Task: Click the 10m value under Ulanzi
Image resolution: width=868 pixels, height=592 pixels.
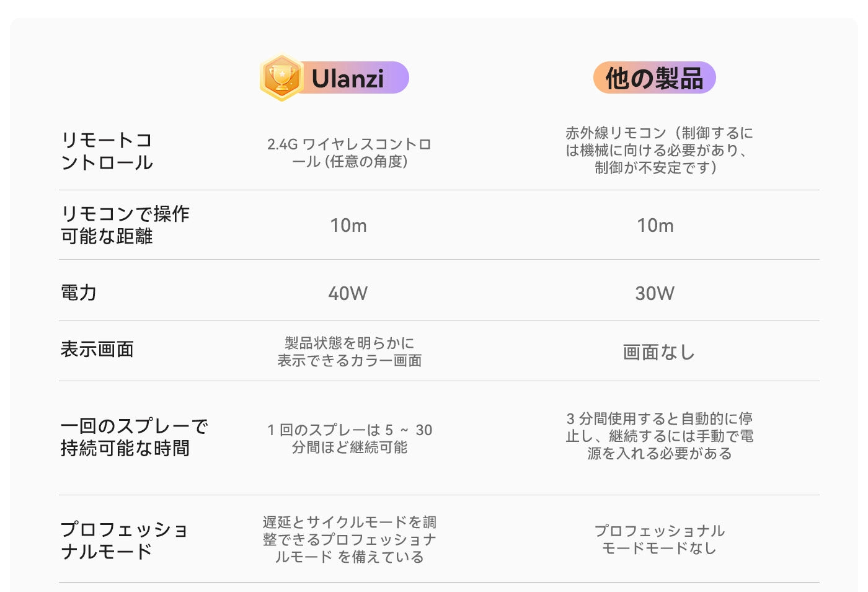Action: point(348,226)
